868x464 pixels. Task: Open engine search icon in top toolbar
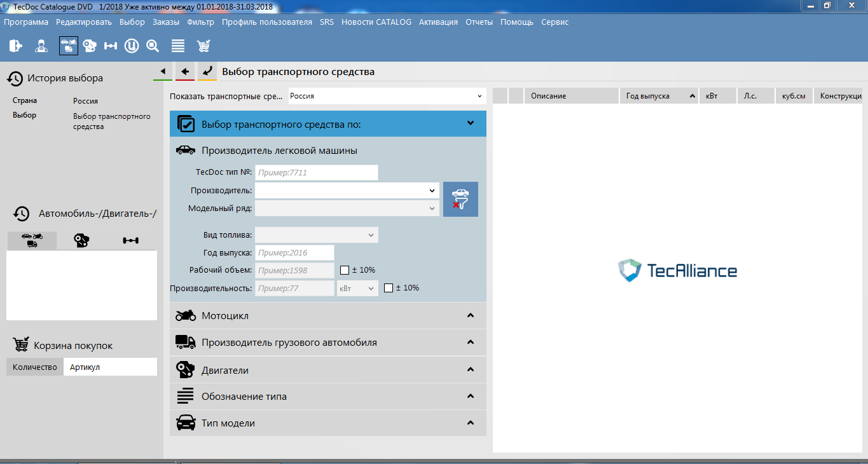(x=90, y=46)
